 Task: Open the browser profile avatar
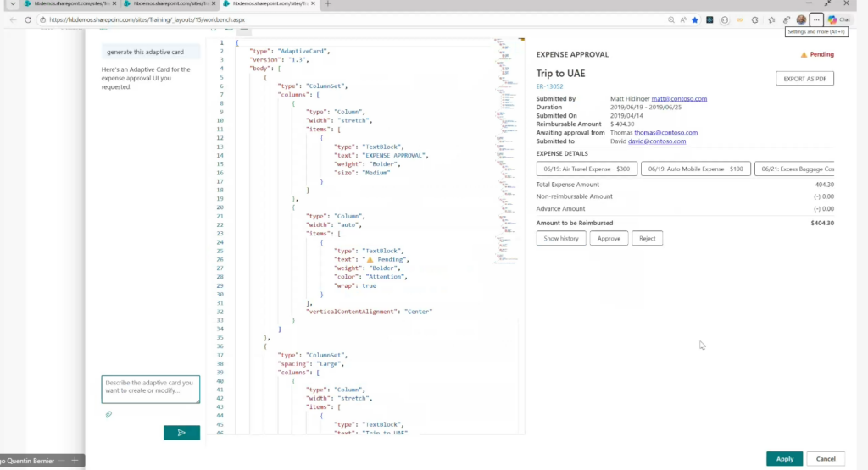click(801, 19)
